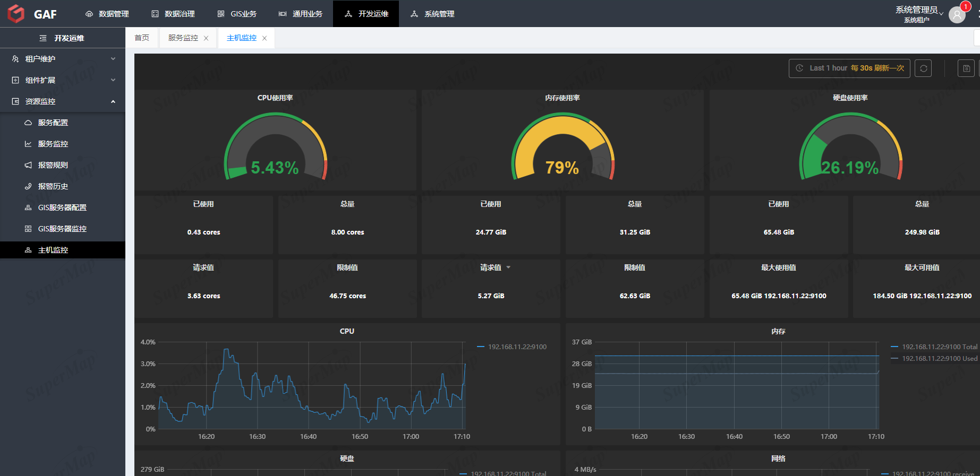The width and height of the screenshot is (980, 476).
Task: Open the red notification badge
Action: click(965, 7)
